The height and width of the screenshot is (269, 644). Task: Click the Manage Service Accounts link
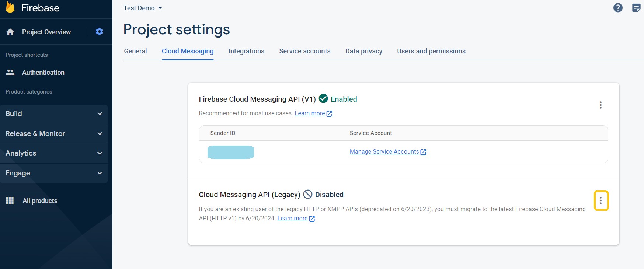point(384,152)
